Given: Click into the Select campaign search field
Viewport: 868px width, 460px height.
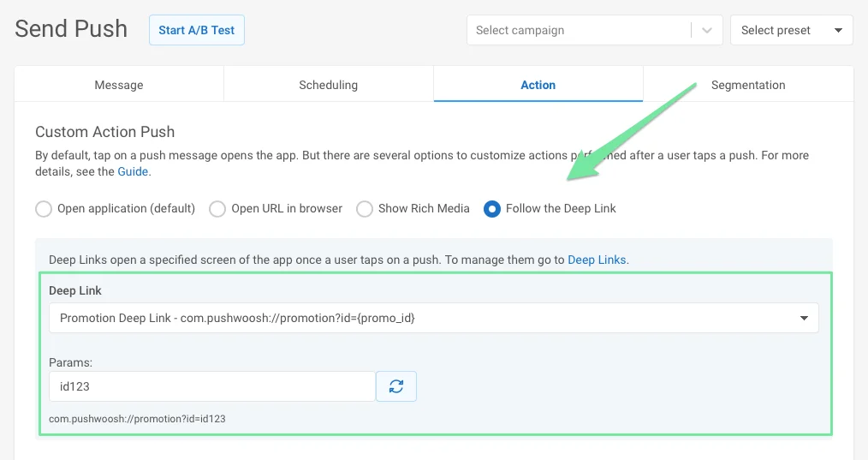Looking at the screenshot, I should (x=578, y=30).
